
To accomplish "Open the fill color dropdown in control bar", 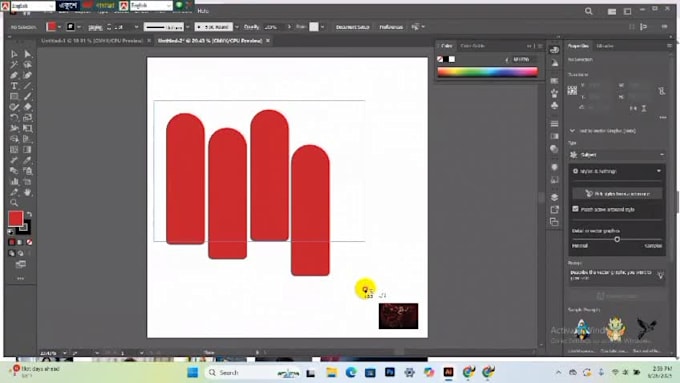I will (x=59, y=27).
